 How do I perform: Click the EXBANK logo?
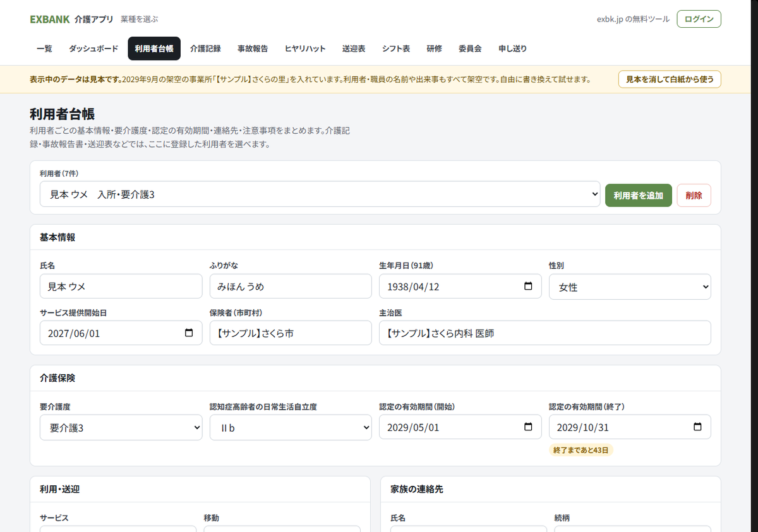(x=50, y=19)
